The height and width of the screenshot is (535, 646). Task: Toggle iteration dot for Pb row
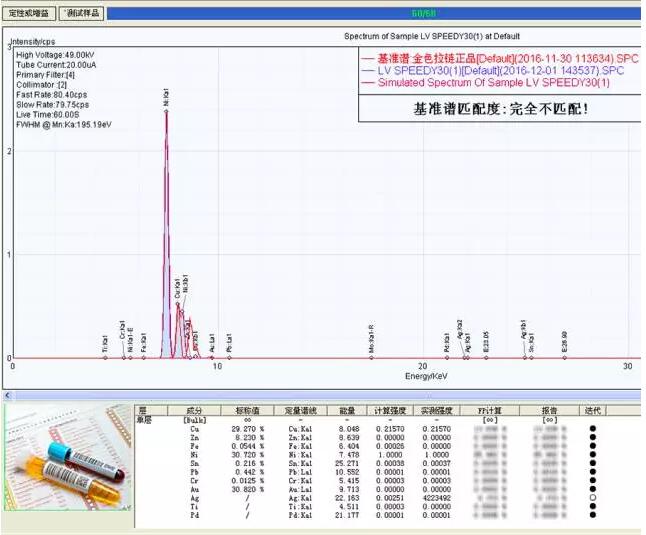(593, 472)
